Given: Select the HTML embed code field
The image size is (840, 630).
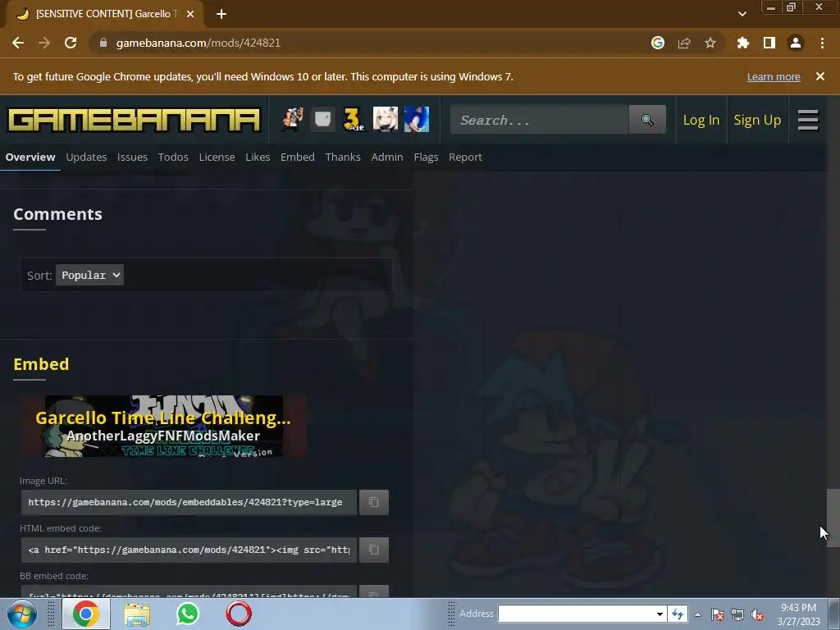Looking at the screenshot, I should pos(189,550).
